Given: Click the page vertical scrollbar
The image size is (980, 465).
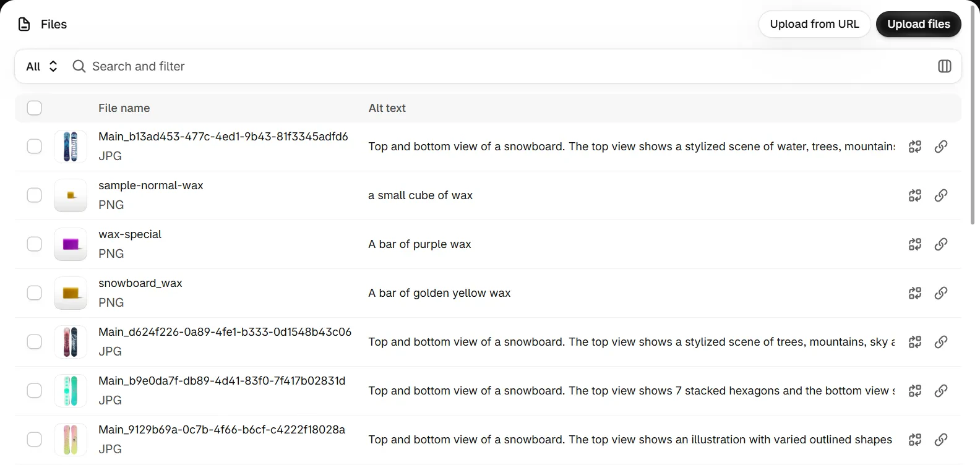Looking at the screenshot, I should [x=972, y=114].
